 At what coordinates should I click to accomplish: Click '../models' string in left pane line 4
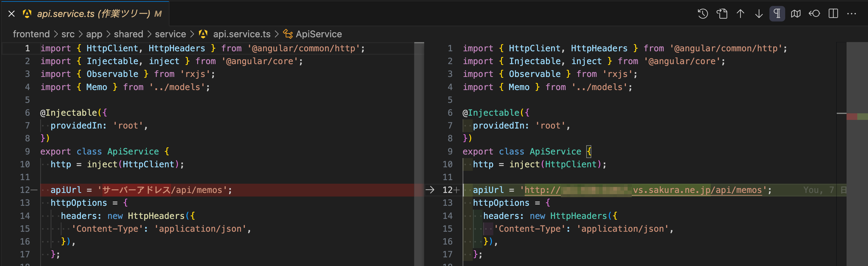(x=177, y=87)
